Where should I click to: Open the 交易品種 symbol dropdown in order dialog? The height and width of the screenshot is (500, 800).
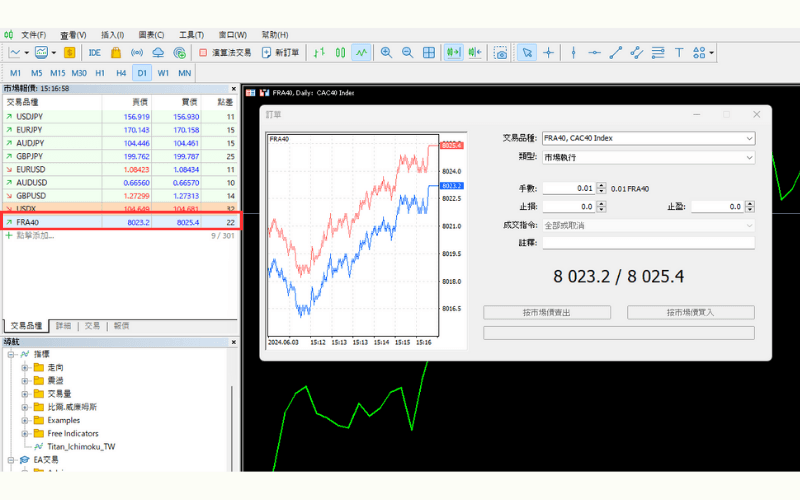tap(649, 138)
